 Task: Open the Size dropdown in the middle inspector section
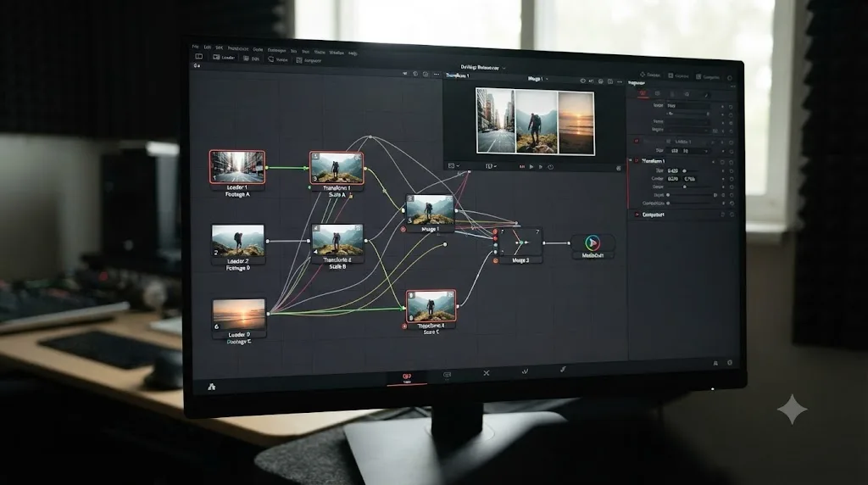click(x=688, y=151)
